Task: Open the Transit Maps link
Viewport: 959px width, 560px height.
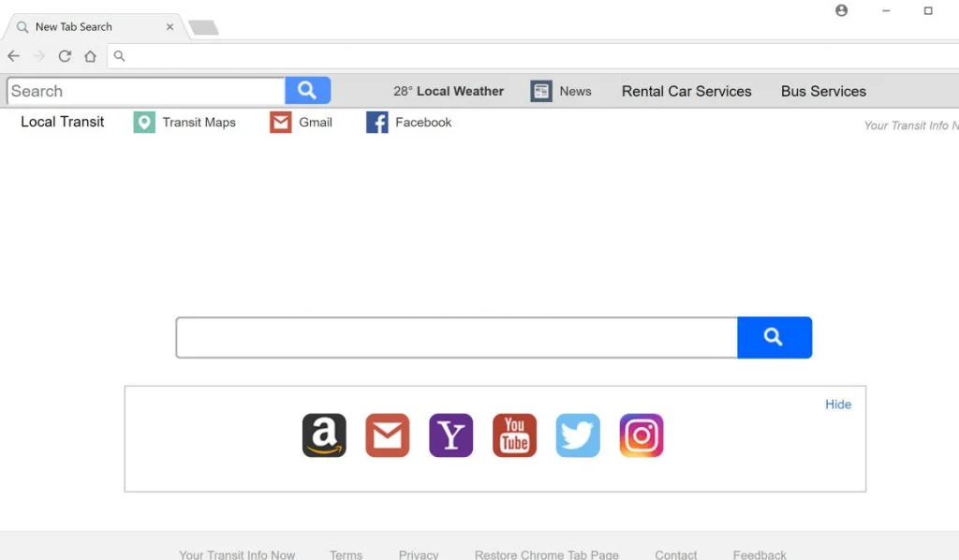Action: pyautogui.click(x=199, y=123)
